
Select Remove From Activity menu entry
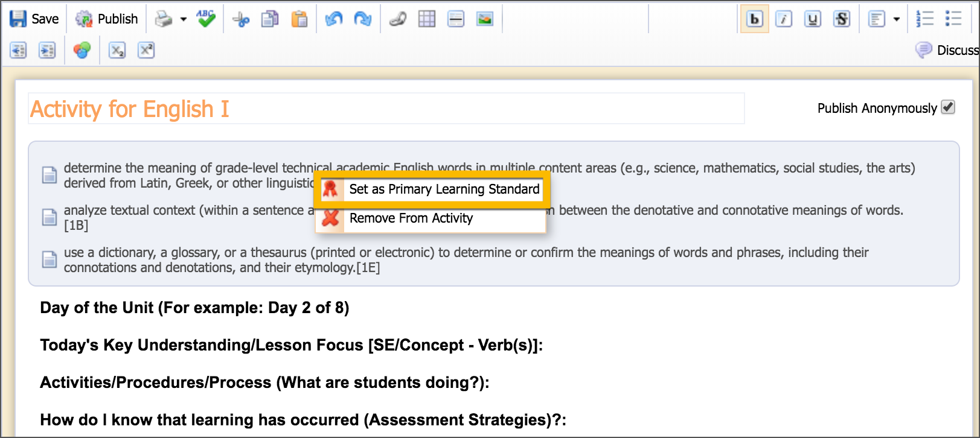coord(411,218)
